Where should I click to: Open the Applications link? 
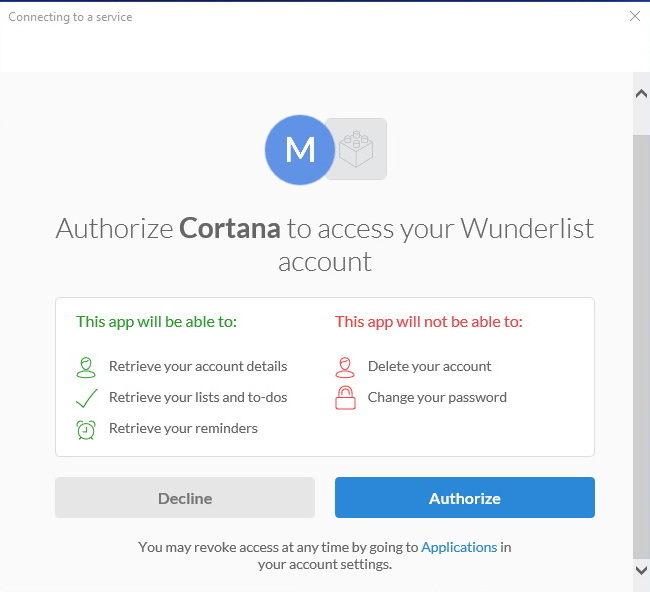pos(459,547)
